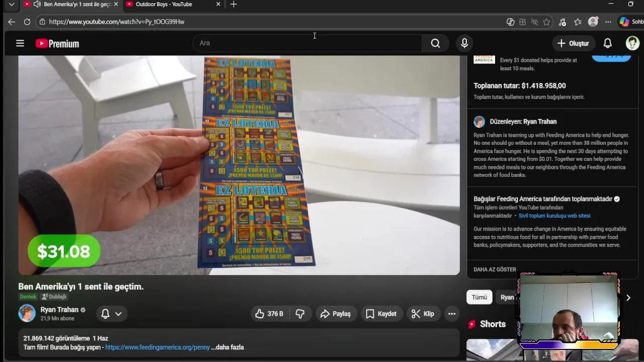Open the tab search chevron

pyautogui.click(x=12, y=5)
